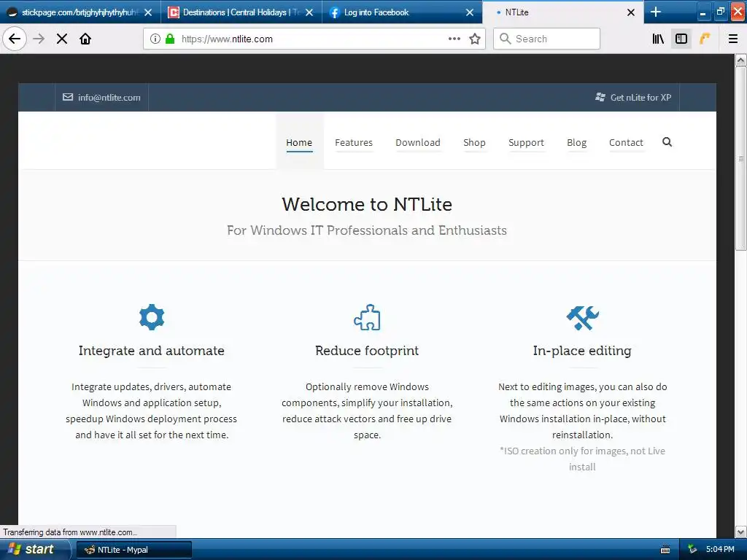This screenshot has width=747, height=560.
Task: Open page actions three-dots menu
Action: coord(454,39)
